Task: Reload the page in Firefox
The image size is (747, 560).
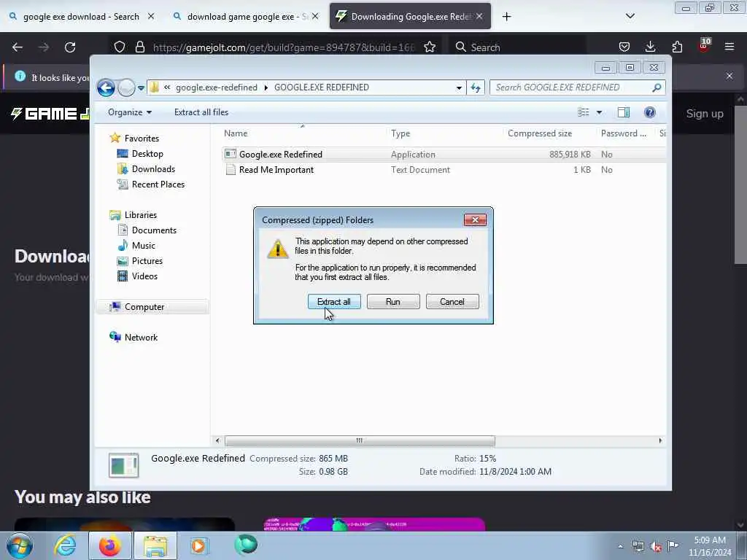Action: 70,47
